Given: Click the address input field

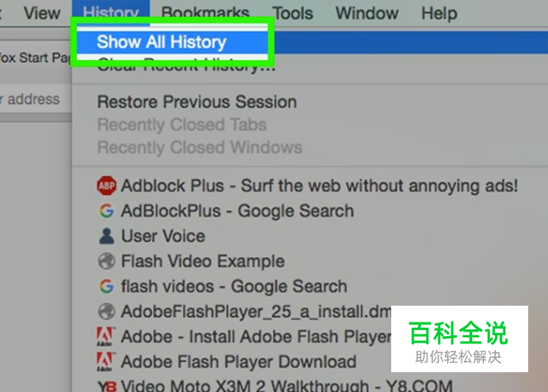Looking at the screenshot, I should [35, 99].
